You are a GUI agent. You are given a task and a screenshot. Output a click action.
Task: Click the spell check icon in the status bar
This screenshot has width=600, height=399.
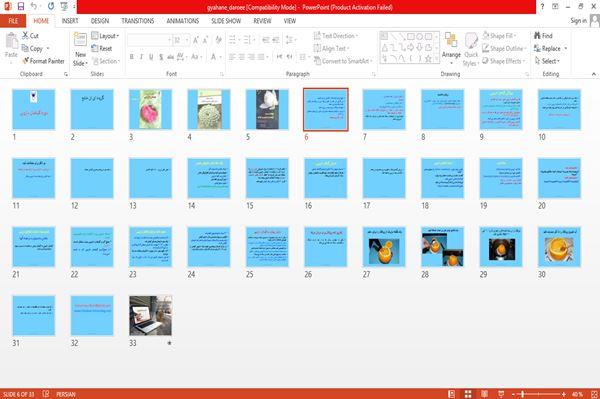click(x=46, y=394)
